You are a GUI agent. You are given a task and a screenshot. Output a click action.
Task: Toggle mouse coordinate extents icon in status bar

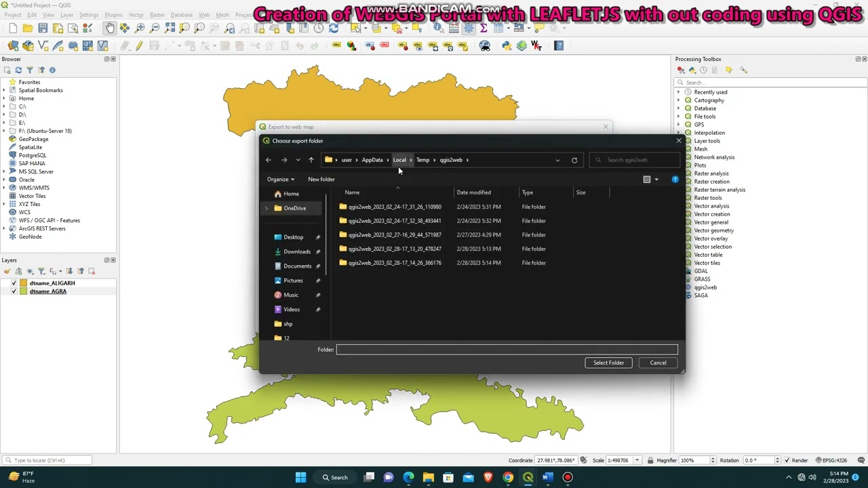pos(583,460)
